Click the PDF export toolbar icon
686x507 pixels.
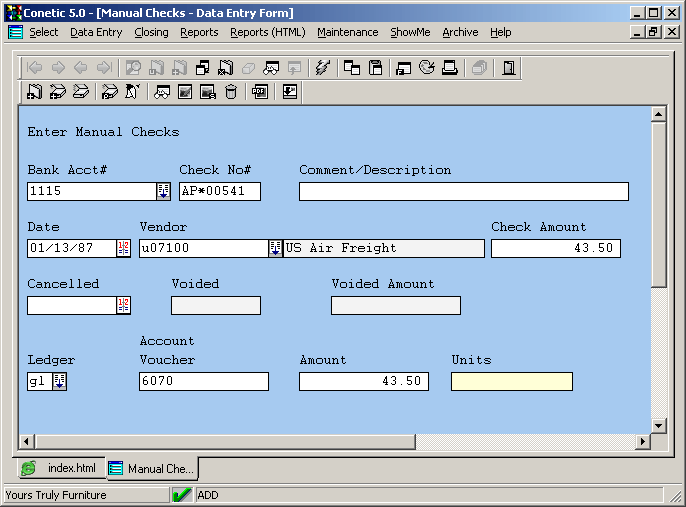coord(260,92)
